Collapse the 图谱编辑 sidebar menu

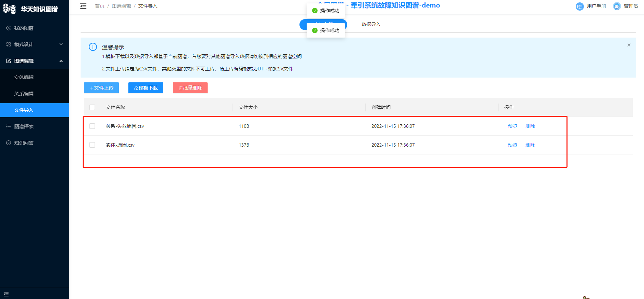(34, 61)
